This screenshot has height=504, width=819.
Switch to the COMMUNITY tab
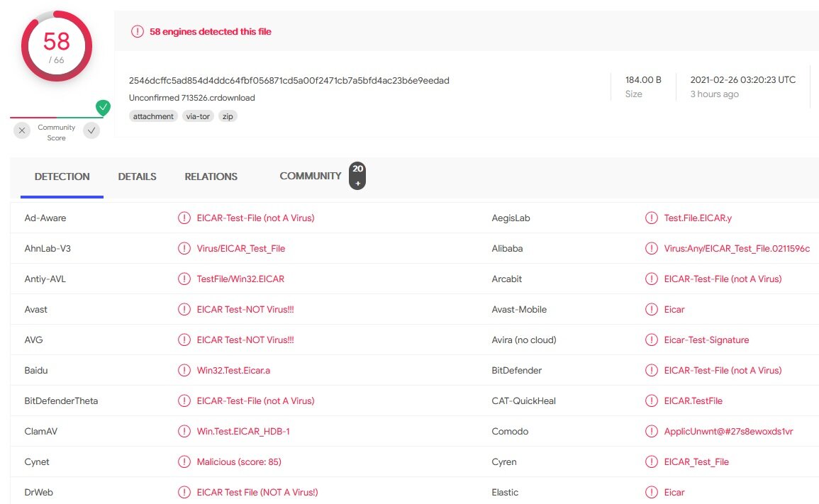pos(311,176)
